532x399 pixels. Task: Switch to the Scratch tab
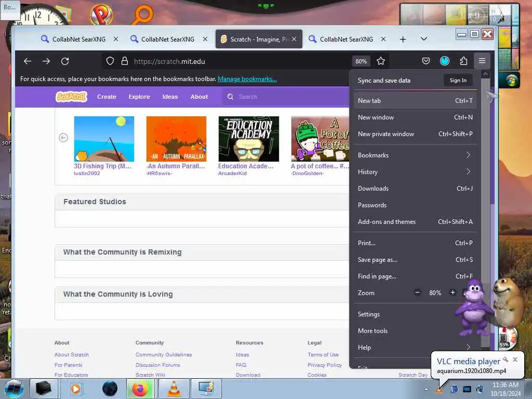(x=259, y=39)
